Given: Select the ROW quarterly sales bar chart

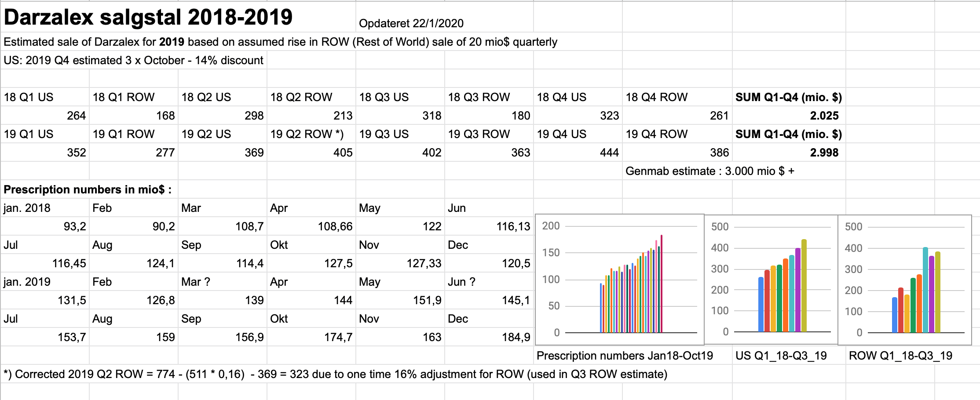Looking at the screenshot, I should point(905,280).
